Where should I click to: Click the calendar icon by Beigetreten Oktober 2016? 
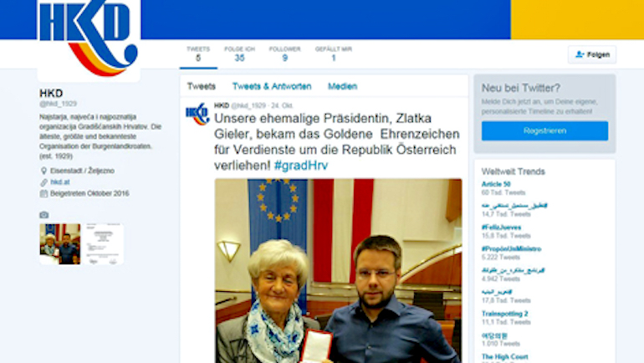pyautogui.click(x=43, y=193)
